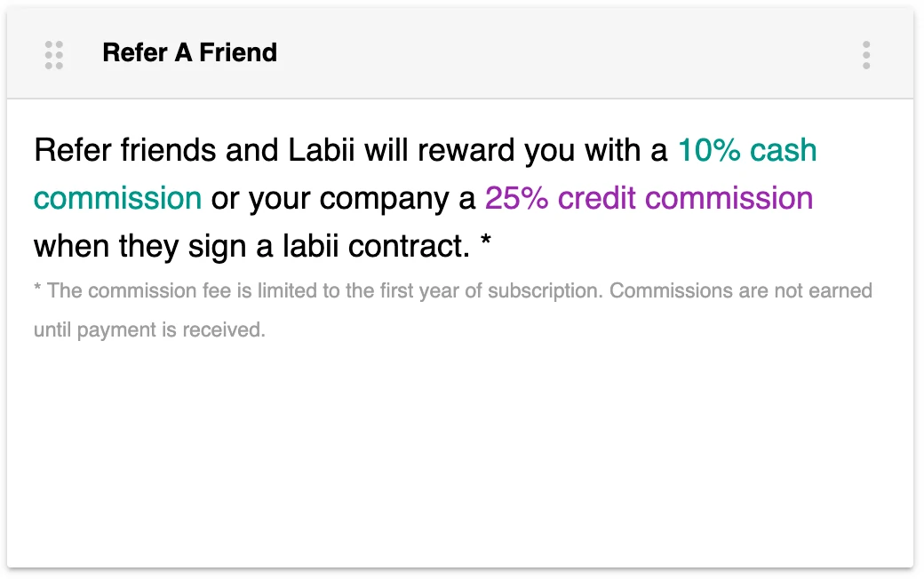924x579 pixels.
Task: Click the black asterisk after "contract."
Action: coord(485,242)
